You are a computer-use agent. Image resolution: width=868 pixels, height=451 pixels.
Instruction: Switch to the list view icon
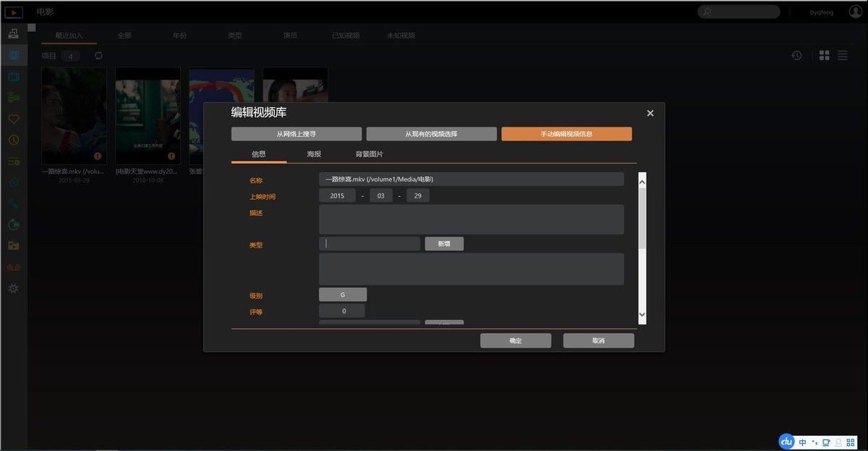pos(843,56)
